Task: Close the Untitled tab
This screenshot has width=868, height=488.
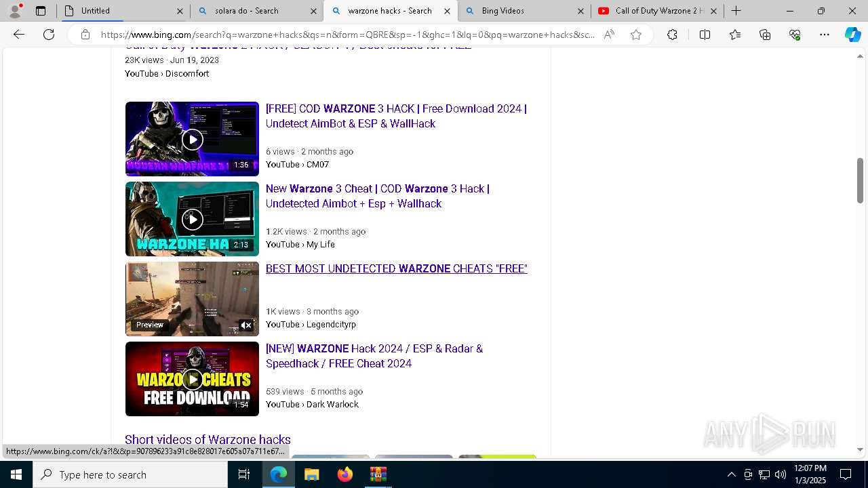Action: click(x=180, y=11)
